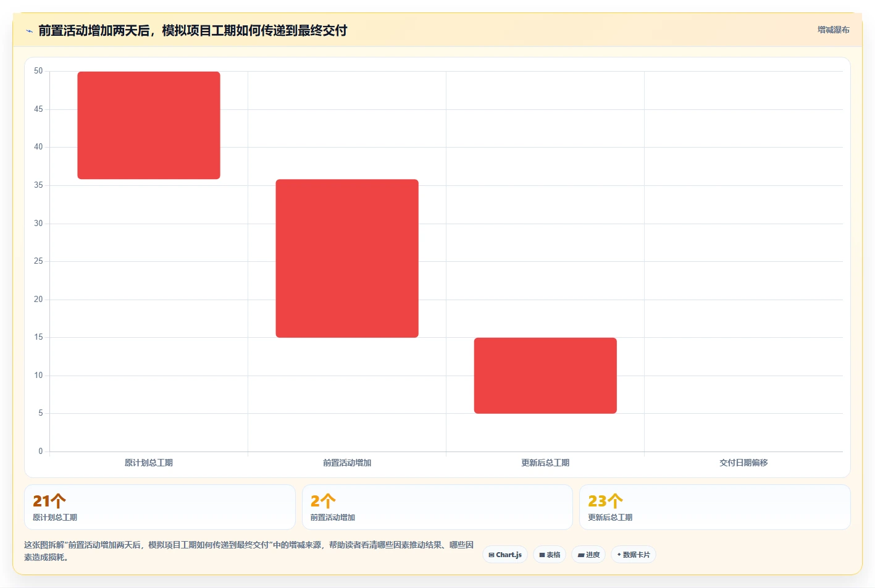Click the y-axis value 50
This screenshot has width=875, height=588.
tap(38, 71)
